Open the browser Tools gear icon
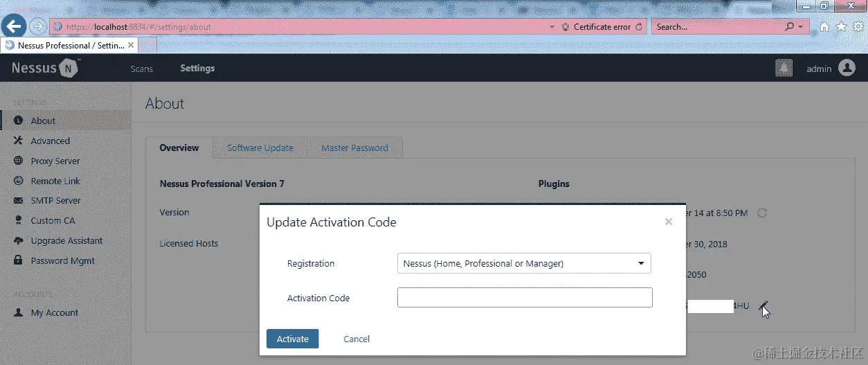 (x=858, y=27)
